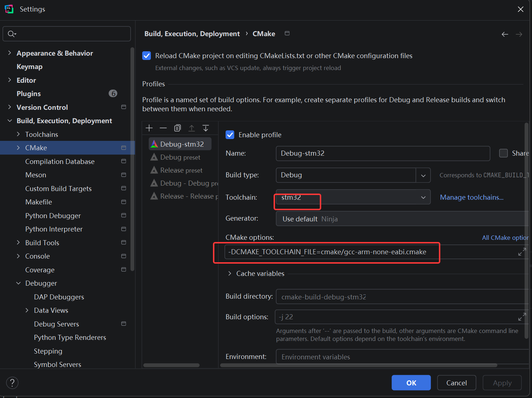Click the OK button
This screenshot has width=532, height=398.
tap(411, 383)
